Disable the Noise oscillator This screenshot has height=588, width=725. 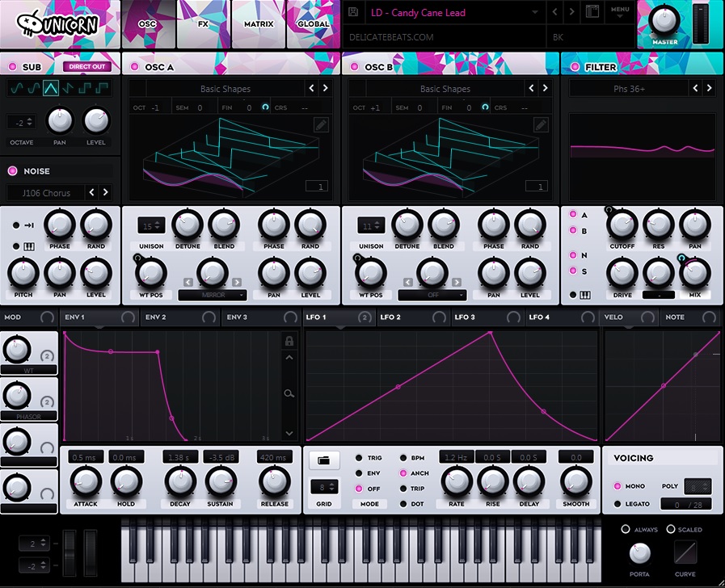12,170
